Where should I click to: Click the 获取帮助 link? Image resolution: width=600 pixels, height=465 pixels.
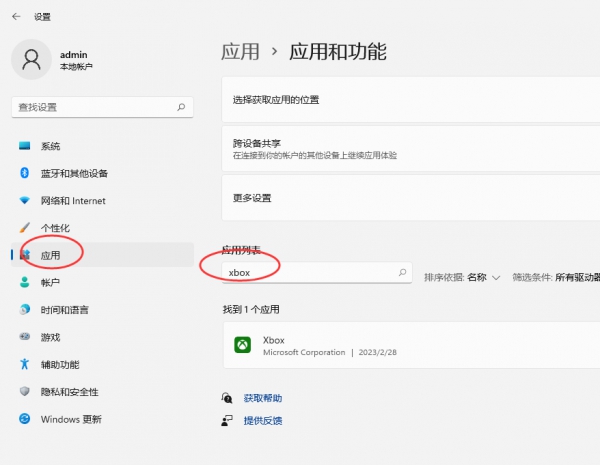coord(263,398)
